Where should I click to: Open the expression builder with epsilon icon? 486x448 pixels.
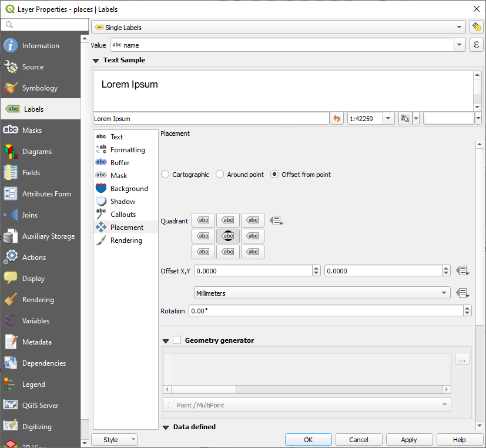pyautogui.click(x=476, y=45)
